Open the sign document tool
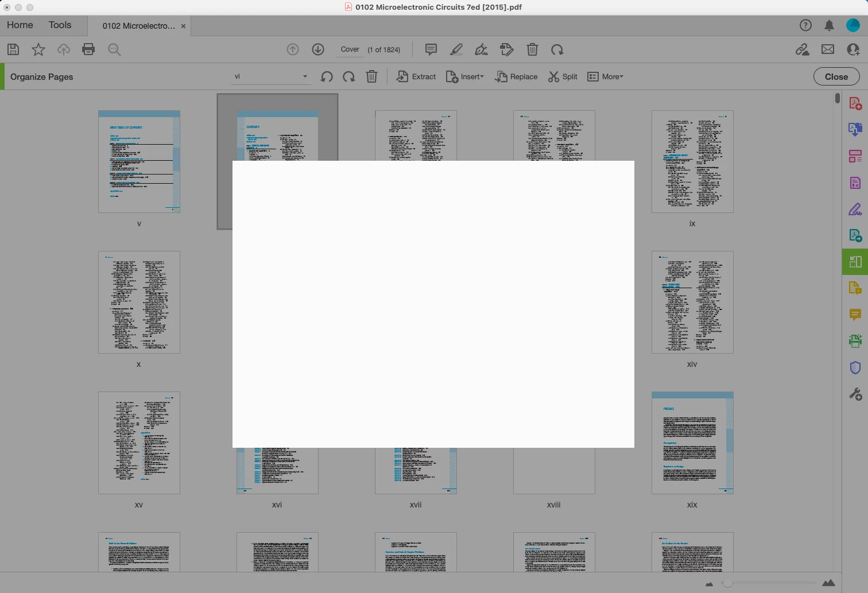Image resolution: width=868 pixels, height=593 pixels. pyautogui.click(x=482, y=49)
